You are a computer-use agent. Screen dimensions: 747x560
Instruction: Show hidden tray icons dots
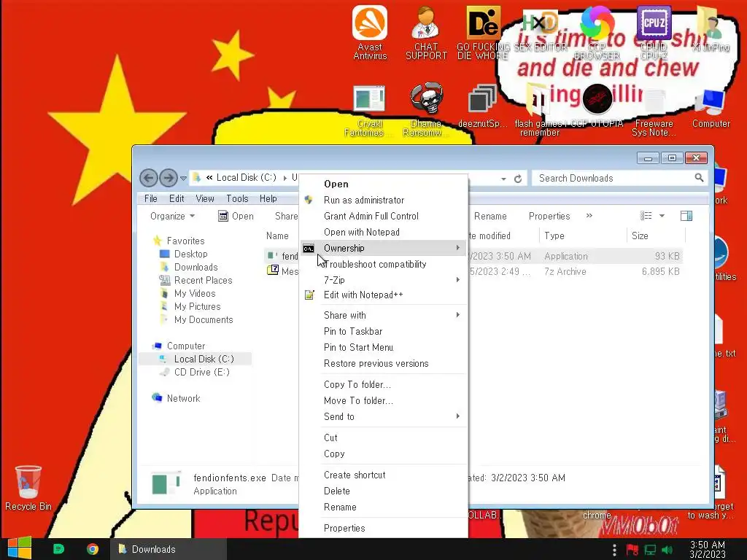pyautogui.click(x=614, y=550)
